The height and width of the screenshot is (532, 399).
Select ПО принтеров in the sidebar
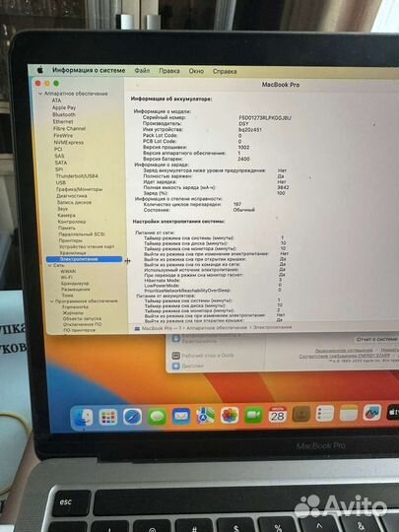click(x=80, y=330)
